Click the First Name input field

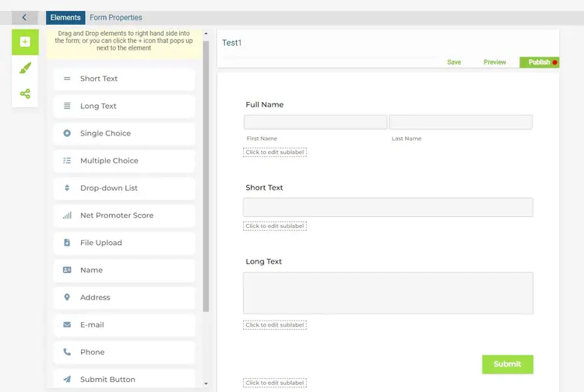315,122
